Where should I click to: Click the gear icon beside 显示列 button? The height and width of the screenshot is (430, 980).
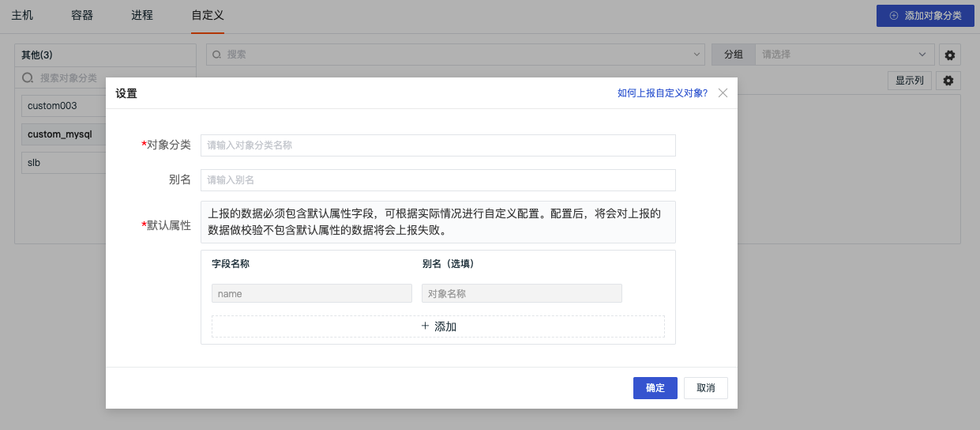point(949,81)
